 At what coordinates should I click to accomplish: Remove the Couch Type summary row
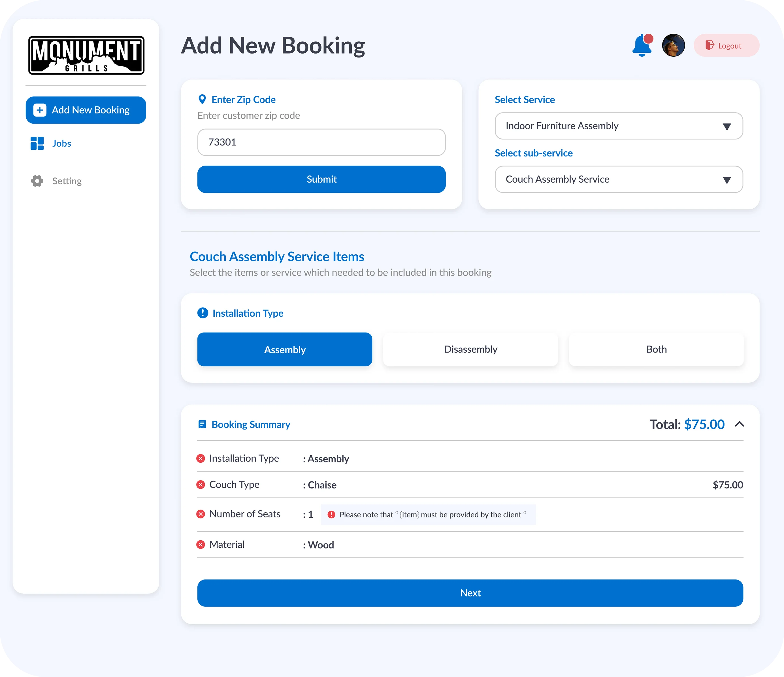201,485
